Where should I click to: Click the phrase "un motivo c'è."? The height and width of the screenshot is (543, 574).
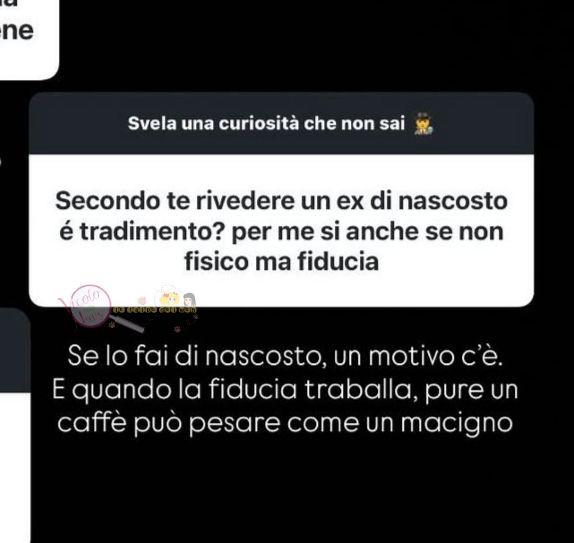(418, 356)
